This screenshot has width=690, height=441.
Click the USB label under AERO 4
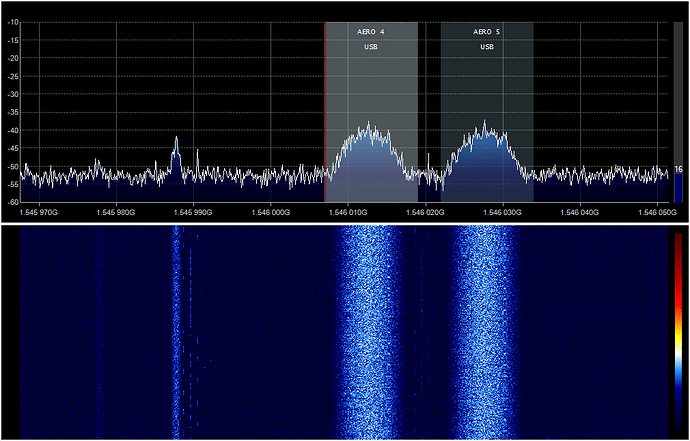pos(371,47)
